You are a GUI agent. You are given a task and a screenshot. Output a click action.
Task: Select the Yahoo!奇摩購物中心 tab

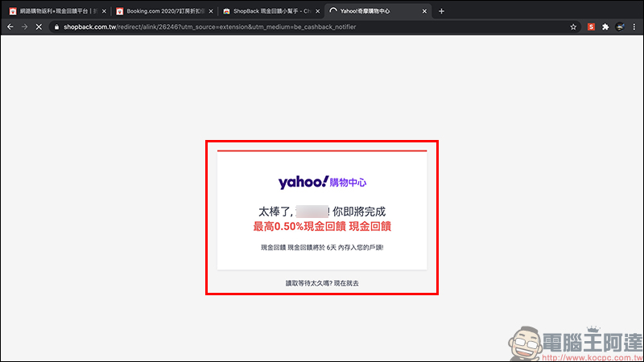[377, 11]
